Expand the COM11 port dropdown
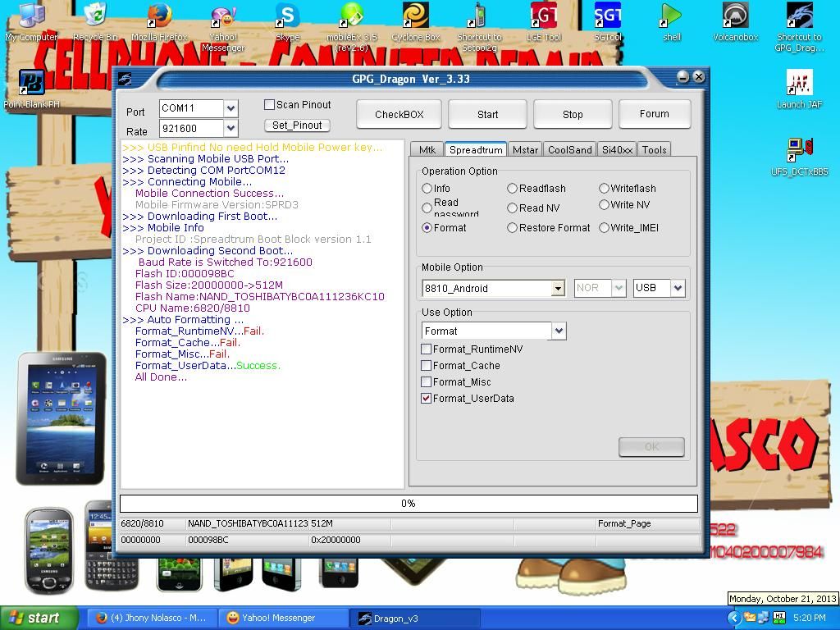The image size is (840, 630). [x=231, y=108]
